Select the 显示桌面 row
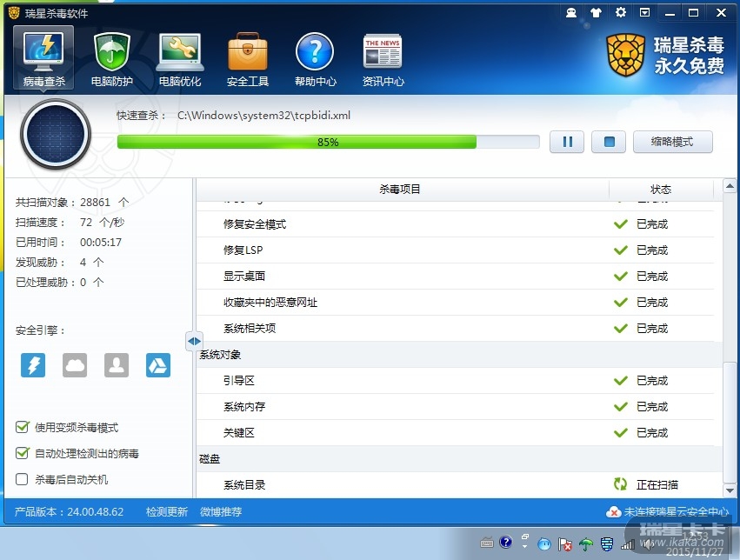 point(456,276)
